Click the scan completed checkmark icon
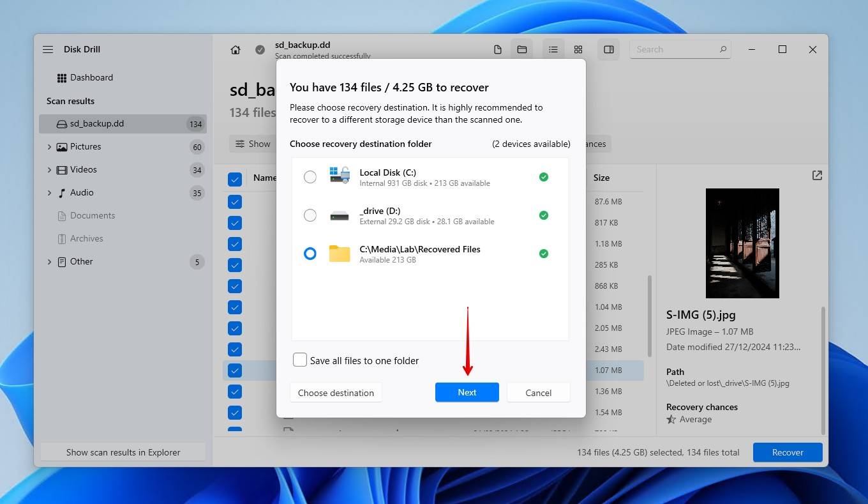This screenshot has width=868, height=504. point(260,49)
